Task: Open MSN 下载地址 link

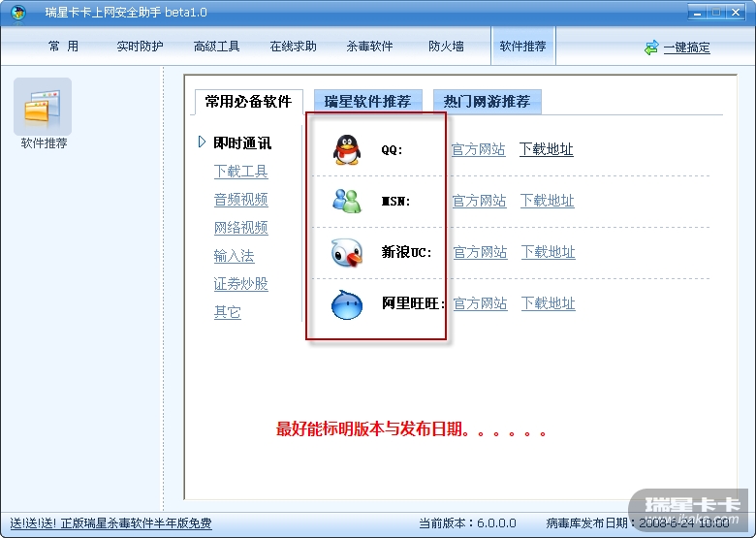Action: 548,201
